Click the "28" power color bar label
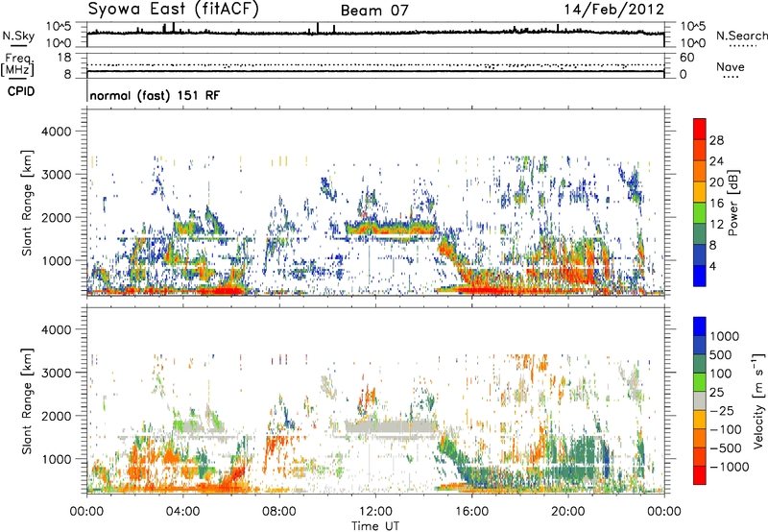Image resolution: width=768 pixels, height=532 pixels. pyautogui.click(x=716, y=140)
